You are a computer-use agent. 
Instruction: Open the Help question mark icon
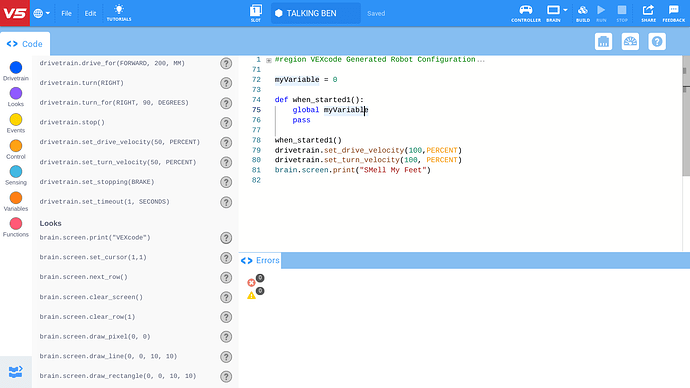(x=657, y=42)
